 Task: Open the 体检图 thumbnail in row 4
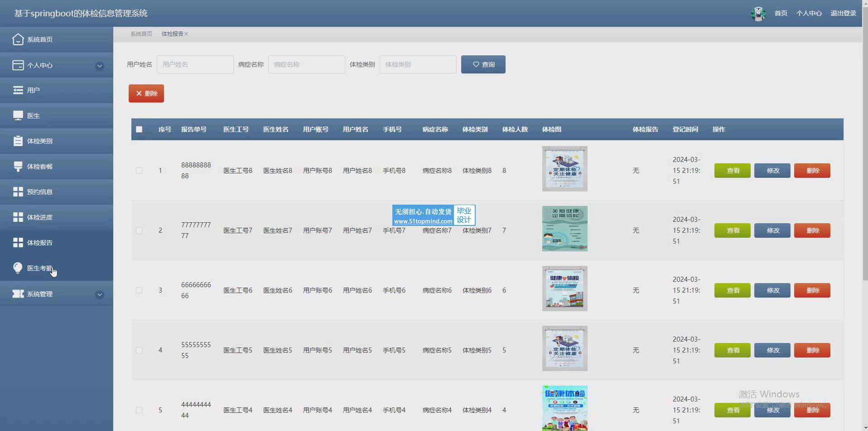[x=565, y=349]
